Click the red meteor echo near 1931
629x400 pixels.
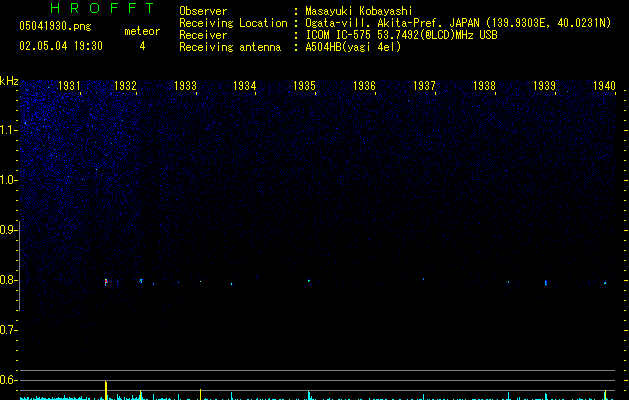(106, 282)
